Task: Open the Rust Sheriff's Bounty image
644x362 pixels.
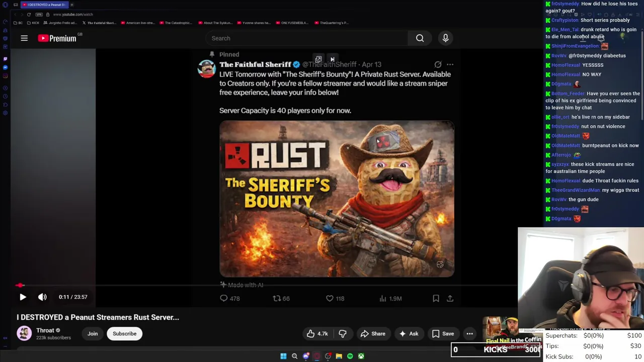Action: (x=337, y=199)
